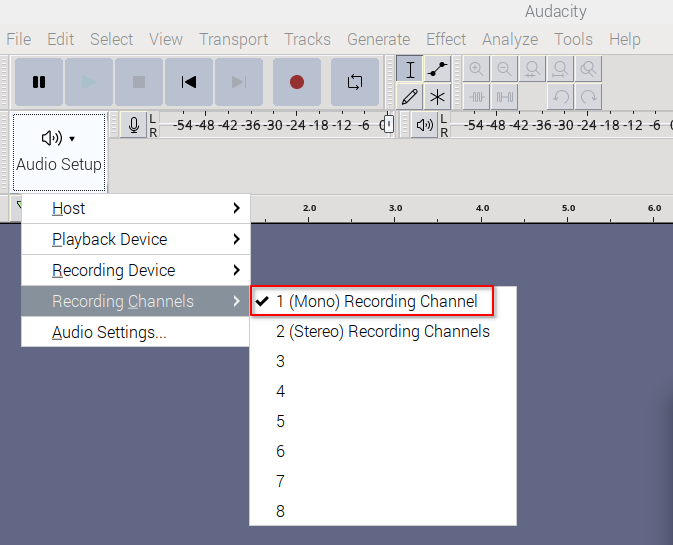Image resolution: width=673 pixels, height=545 pixels.
Task: Click Trim audio outside selection icon
Action: tap(476, 97)
